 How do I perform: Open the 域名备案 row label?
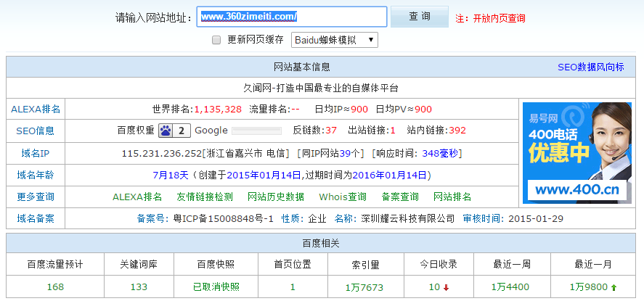point(36,218)
